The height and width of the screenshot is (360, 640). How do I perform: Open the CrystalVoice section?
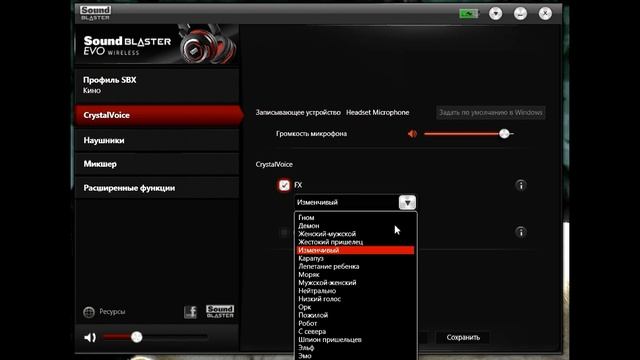tap(158, 116)
